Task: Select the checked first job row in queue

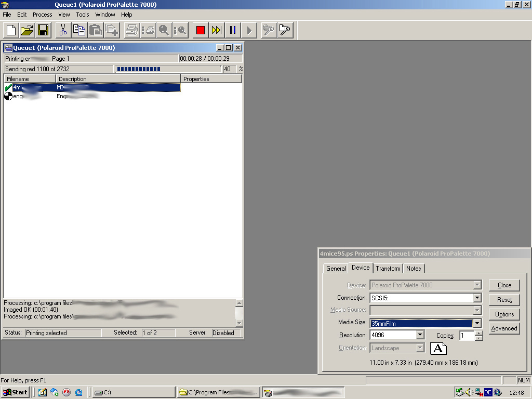Action: point(92,87)
